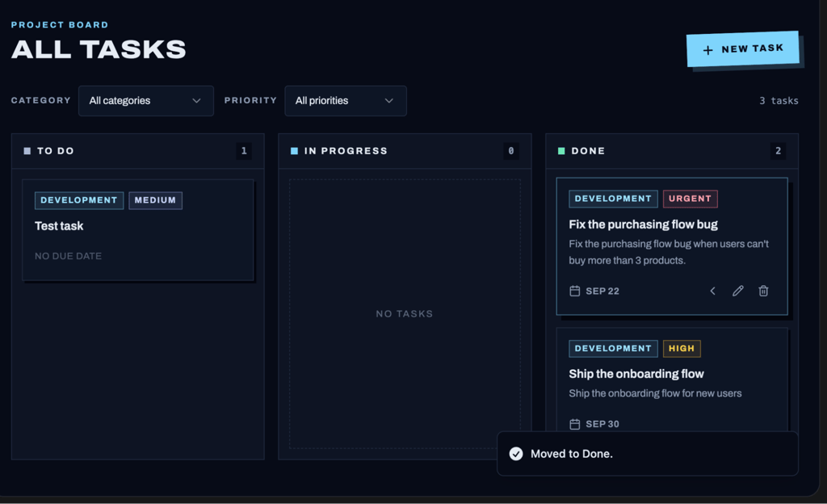Open the Ship the onboarding flow title
This screenshot has width=827, height=504.
(x=636, y=374)
